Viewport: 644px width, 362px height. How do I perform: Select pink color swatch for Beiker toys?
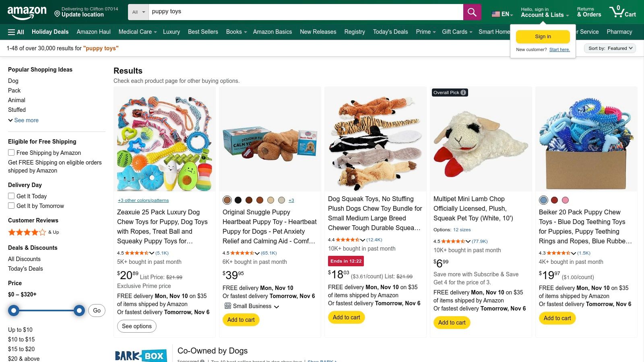tap(565, 200)
